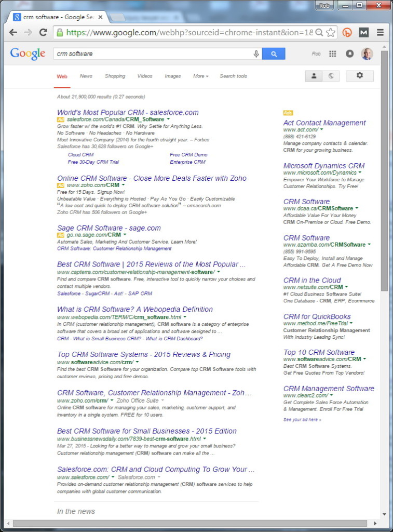The width and height of the screenshot is (393, 532).
Task: Click See your ad here link
Action: coord(302,420)
